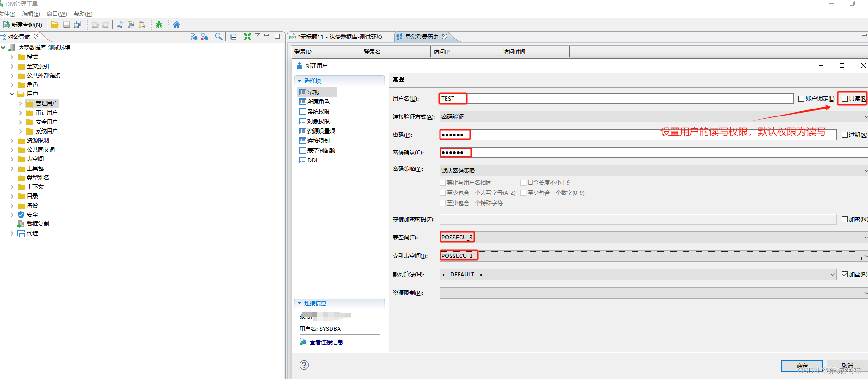
Task: Click the blue home icon
Action: 177,25
